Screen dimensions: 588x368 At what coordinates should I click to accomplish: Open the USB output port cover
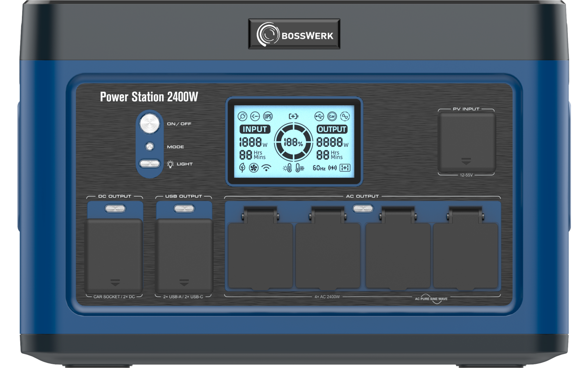click(x=184, y=256)
